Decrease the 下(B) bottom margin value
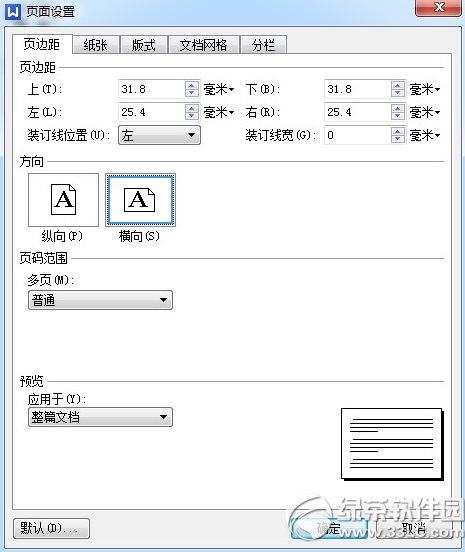Image resolution: width=465 pixels, height=552 pixels. coord(398,93)
